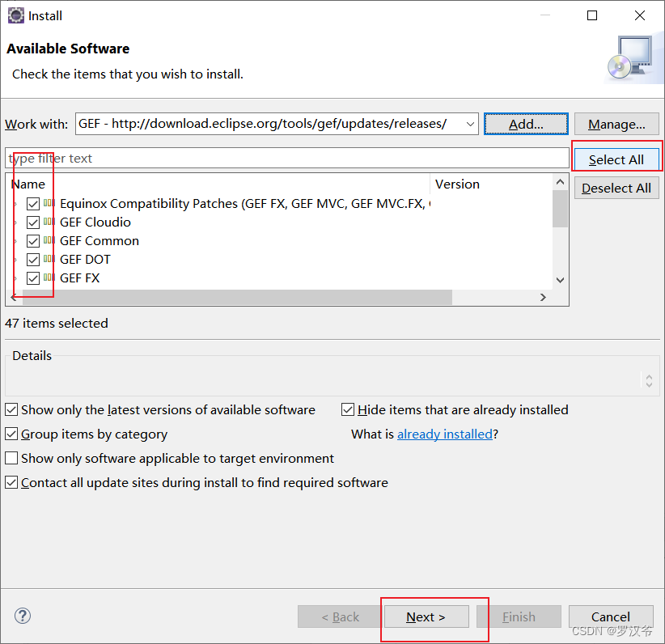Toggle Group items by category
Screen dimensions: 665x644
[11, 434]
